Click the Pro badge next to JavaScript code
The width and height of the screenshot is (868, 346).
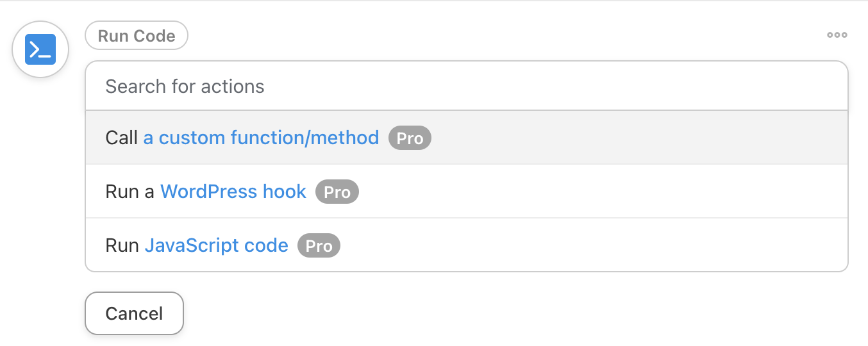[319, 246]
